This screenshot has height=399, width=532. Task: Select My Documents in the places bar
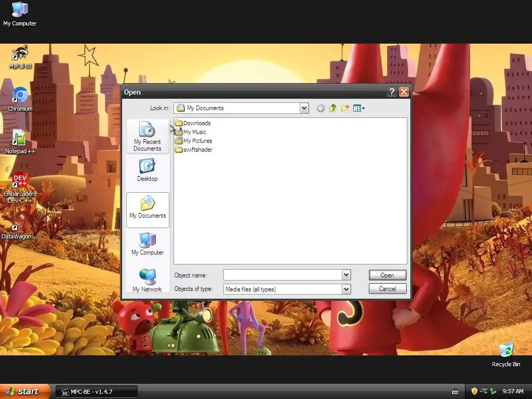click(148, 210)
